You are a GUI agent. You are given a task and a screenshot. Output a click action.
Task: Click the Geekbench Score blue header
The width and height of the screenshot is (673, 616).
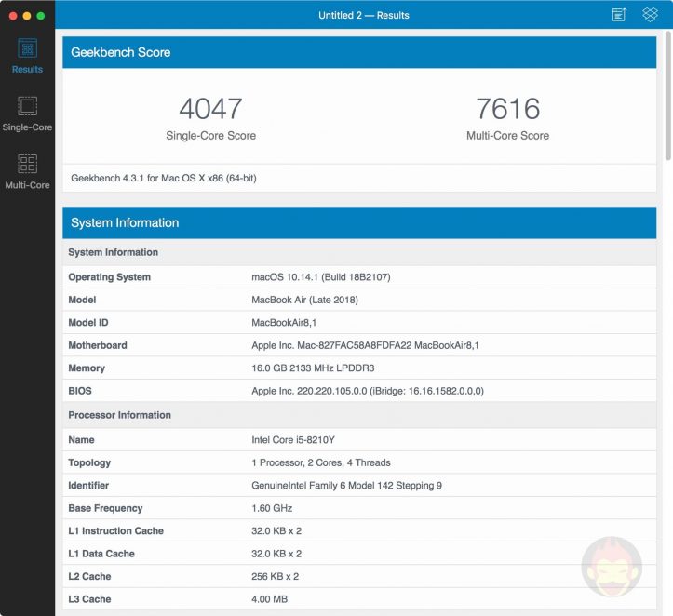click(x=359, y=53)
